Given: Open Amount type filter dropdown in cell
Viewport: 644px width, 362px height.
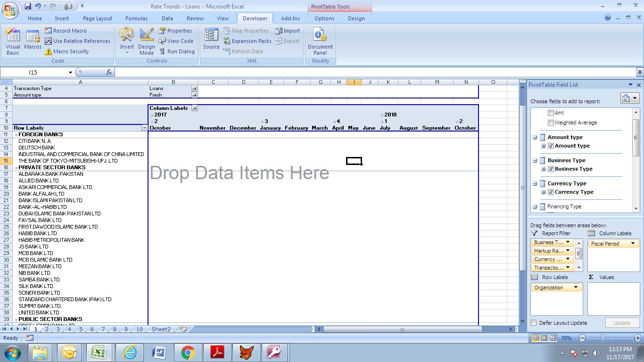Looking at the screenshot, I should coord(195,95).
